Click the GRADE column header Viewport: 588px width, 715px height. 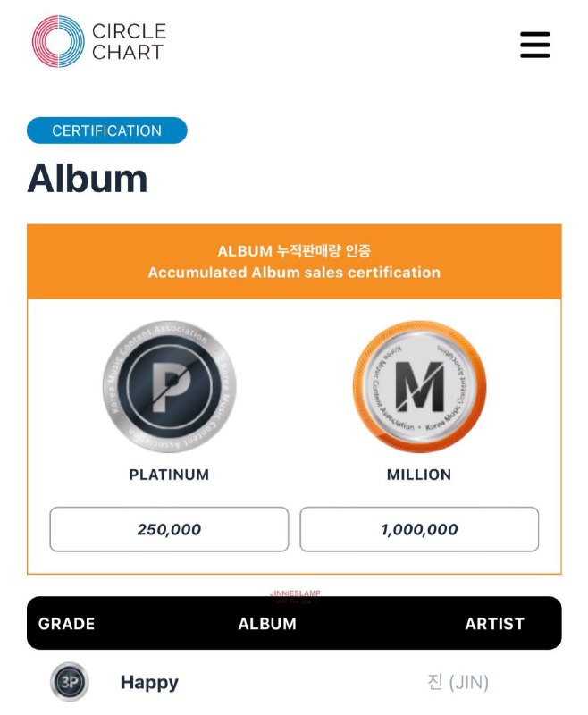pyautogui.click(x=66, y=623)
